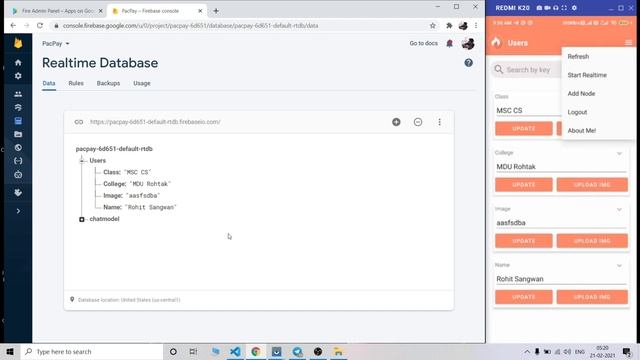Click taskbar Type here to search box
This screenshot has height=360, width=640.
[92, 352]
